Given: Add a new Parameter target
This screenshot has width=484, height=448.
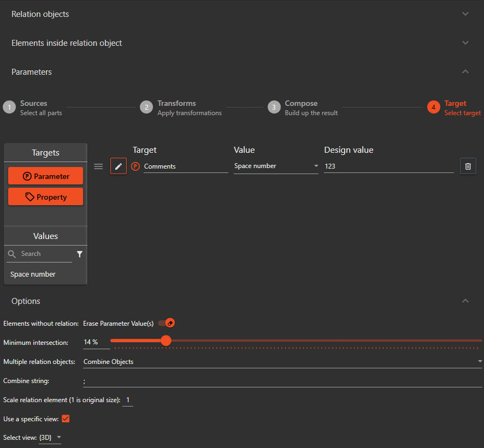Looking at the screenshot, I should pyautogui.click(x=46, y=176).
